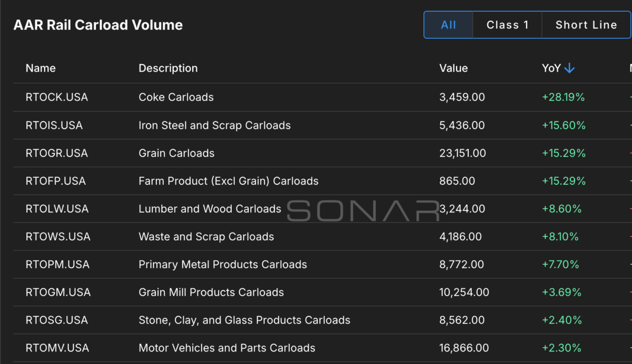
Task: Open the RTOMV.USA Motor Vehicles row
Action: point(322,348)
